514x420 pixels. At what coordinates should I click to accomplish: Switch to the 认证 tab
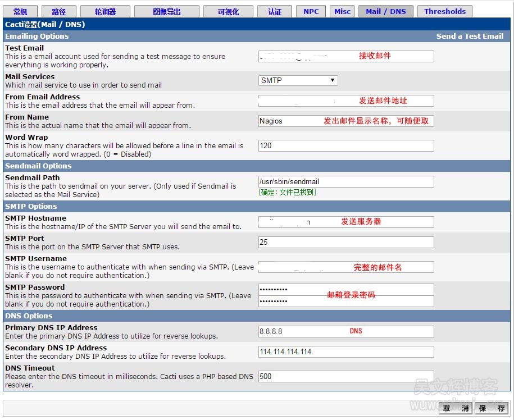(x=275, y=12)
